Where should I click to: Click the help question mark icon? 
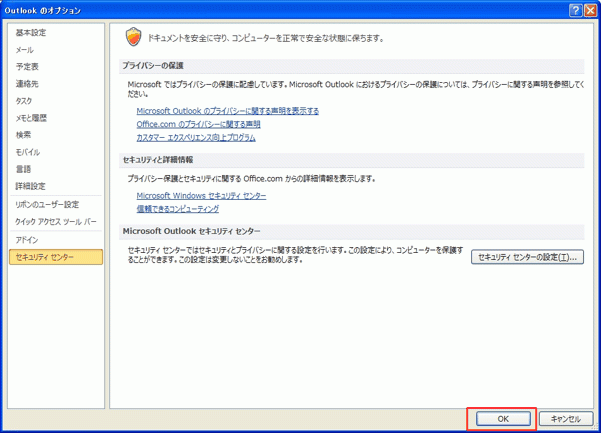(x=576, y=10)
